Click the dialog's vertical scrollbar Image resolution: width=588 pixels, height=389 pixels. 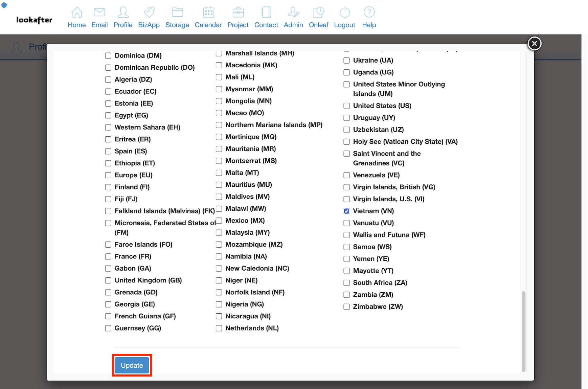pyautogui.click(x=523, y=331)
